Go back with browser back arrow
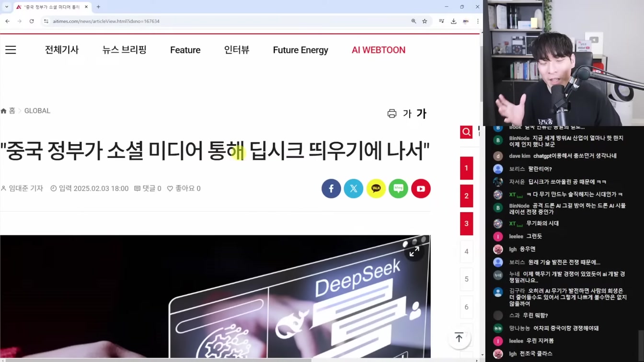The height and width of the screenshot is (362, 644). (8, 21)
